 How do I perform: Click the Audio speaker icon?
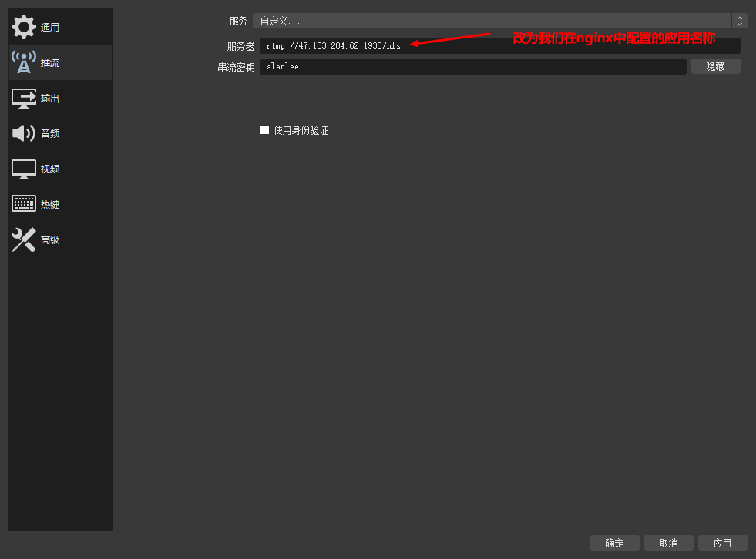pos(24,133)
